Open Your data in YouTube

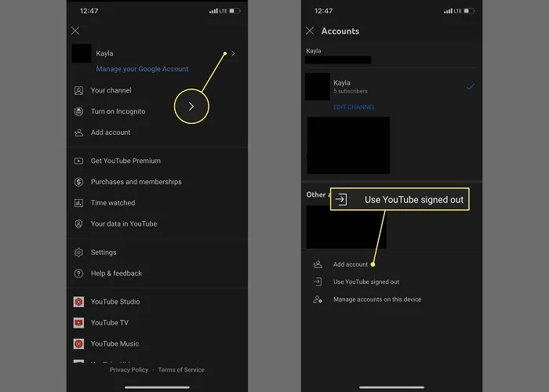point(124,223)
